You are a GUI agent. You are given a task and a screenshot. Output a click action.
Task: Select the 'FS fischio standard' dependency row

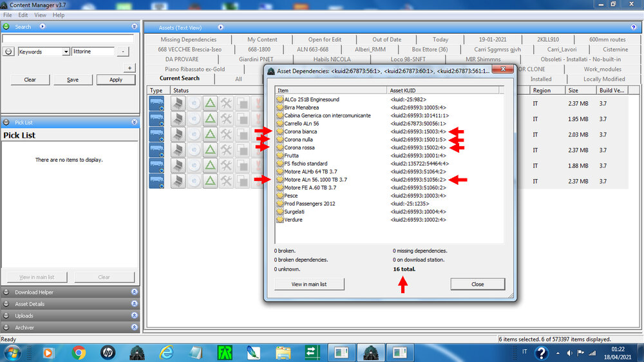388,164
